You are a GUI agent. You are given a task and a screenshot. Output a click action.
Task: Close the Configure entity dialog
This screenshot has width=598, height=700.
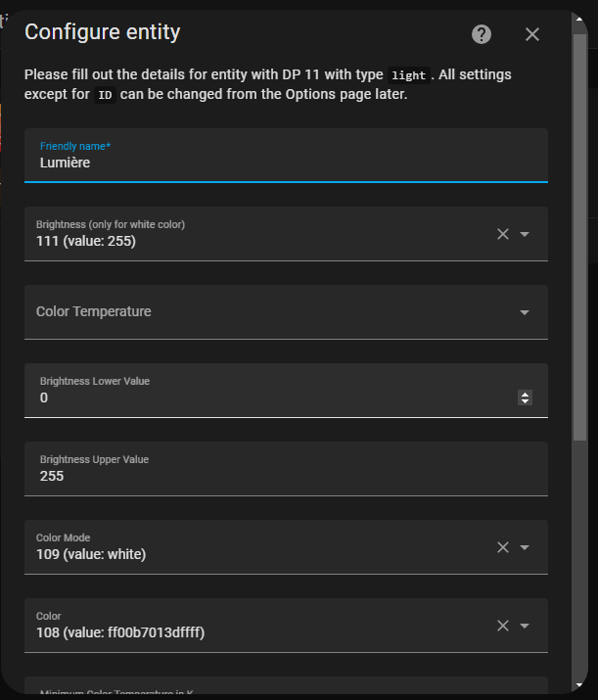coord(532,34)
